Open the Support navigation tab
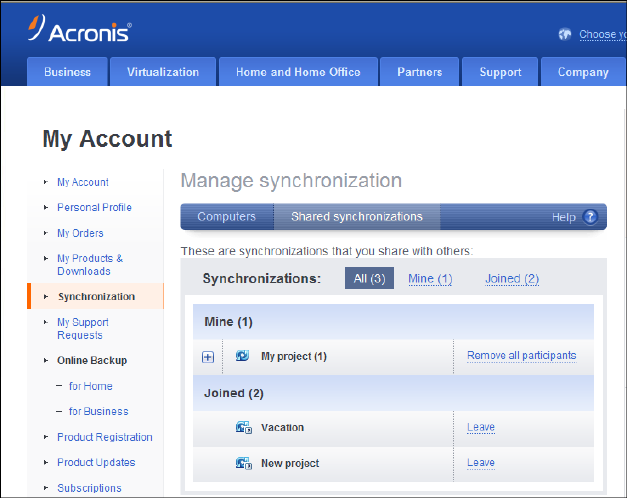The width and height of the screenshot is (627, 498). 500,72
